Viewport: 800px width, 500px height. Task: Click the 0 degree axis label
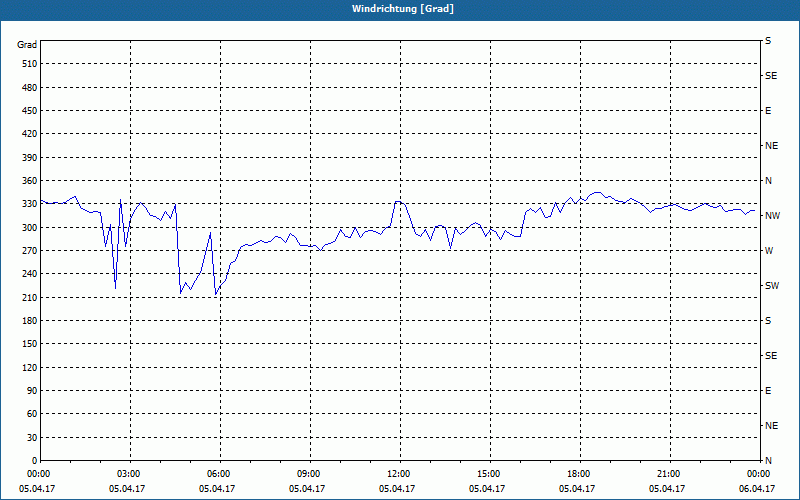pyautogui.click(x=34, y=461)
